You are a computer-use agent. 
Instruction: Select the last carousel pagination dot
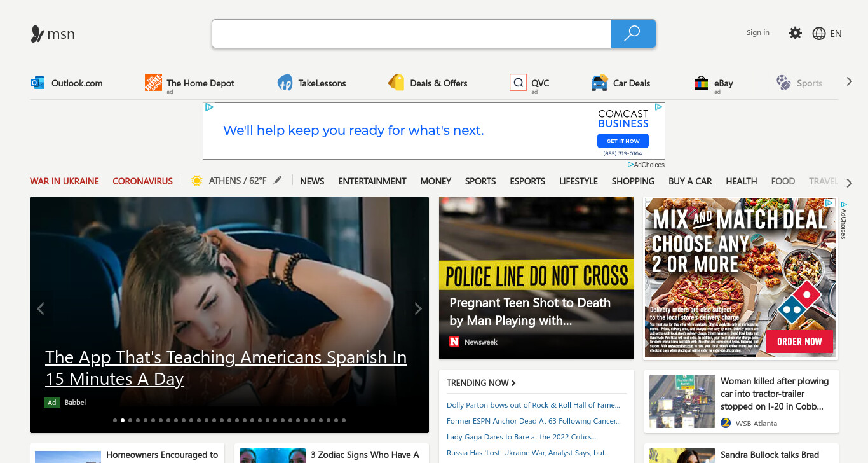[344, 420]
